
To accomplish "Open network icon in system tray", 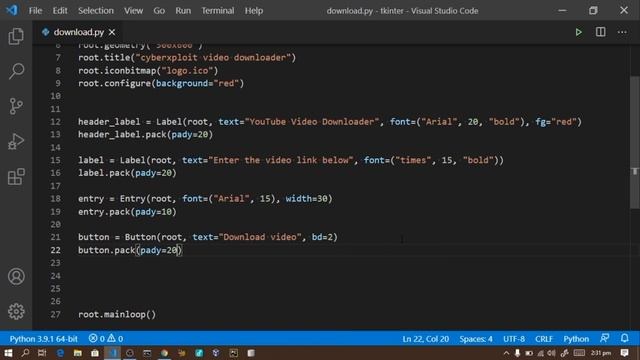I will point(541,353).
